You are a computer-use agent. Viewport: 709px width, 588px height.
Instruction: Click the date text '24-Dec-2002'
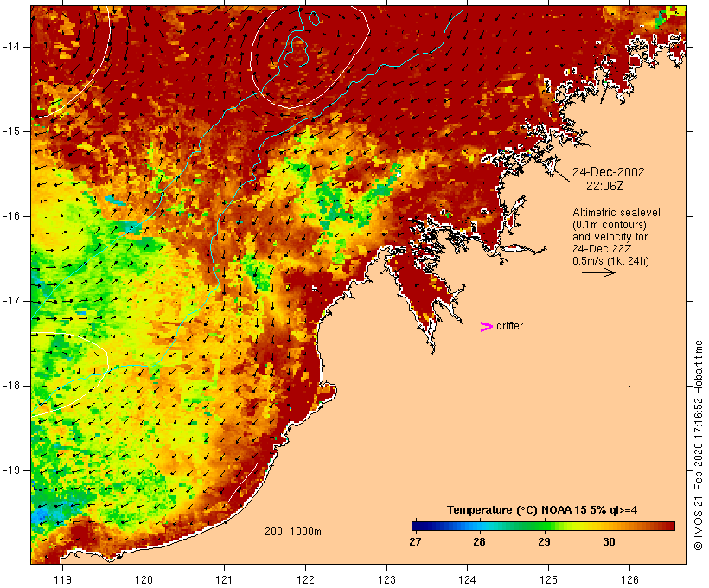(x=609, y=172)
